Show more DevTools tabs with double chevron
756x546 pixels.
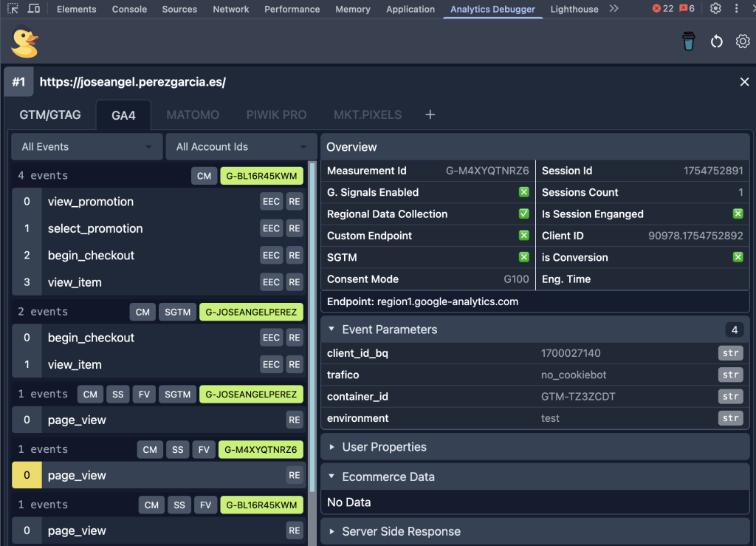click(x=614, y=8)
